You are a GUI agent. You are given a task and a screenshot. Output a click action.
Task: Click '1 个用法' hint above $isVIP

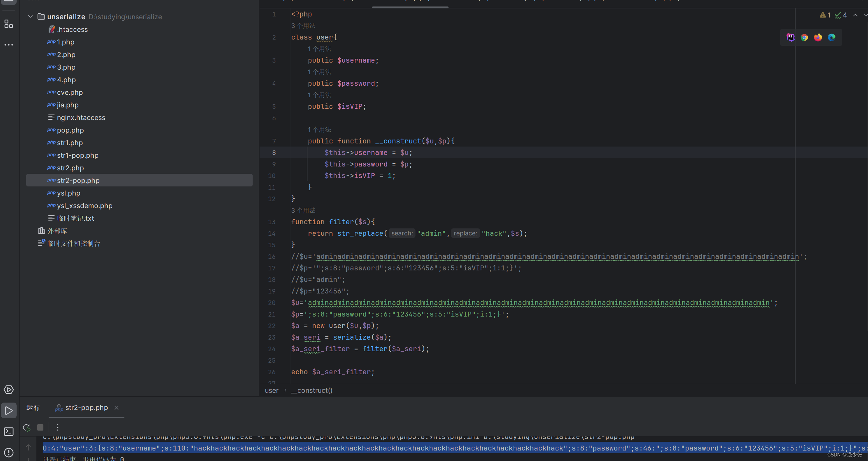click(319, 95)
